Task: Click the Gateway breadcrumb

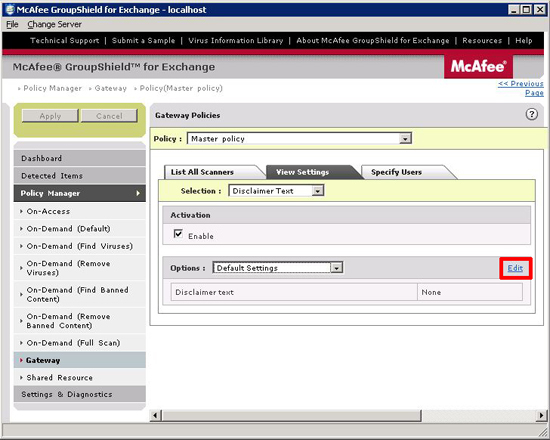Action: [x=110, y=88]
